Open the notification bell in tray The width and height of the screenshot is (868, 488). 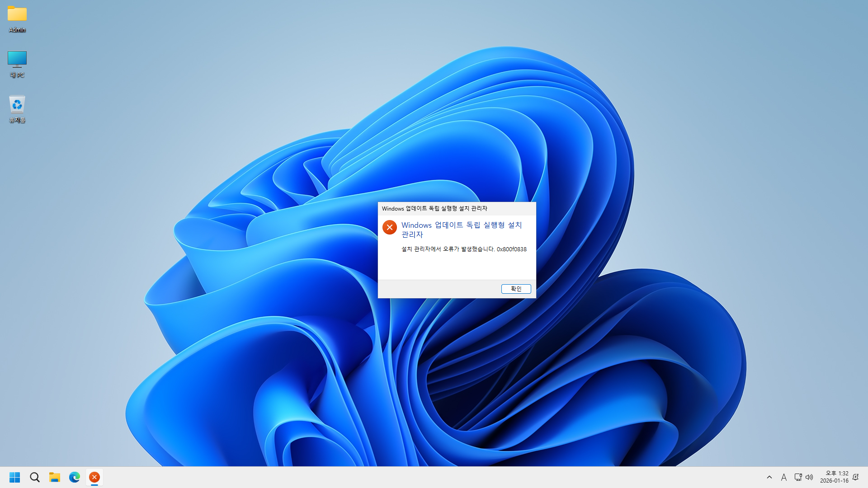coord(855,477)
